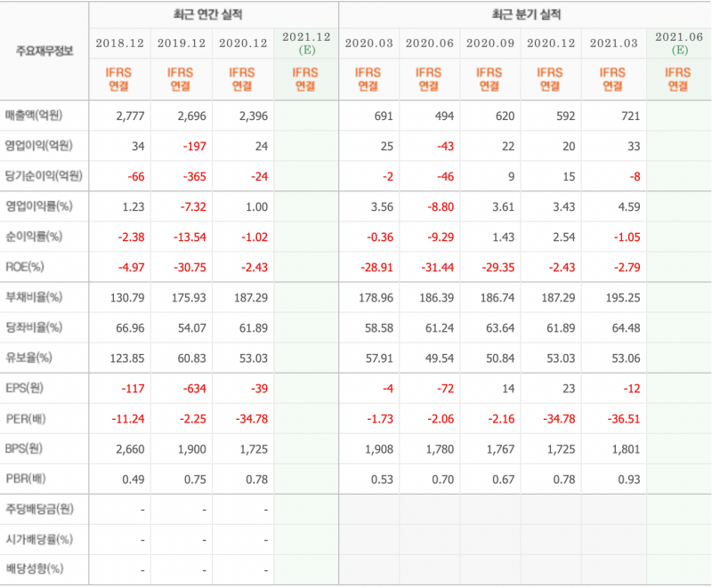This screenshot has height=588, width=712.
Task: Select the 매출액(억원) row label
Action: pyautogui.click(x=34, y=116)
